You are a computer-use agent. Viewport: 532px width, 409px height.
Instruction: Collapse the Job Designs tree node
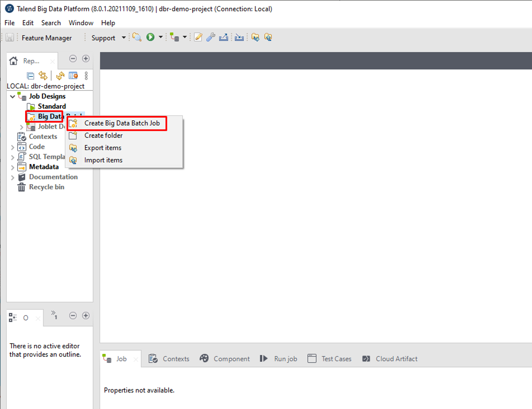13,97
